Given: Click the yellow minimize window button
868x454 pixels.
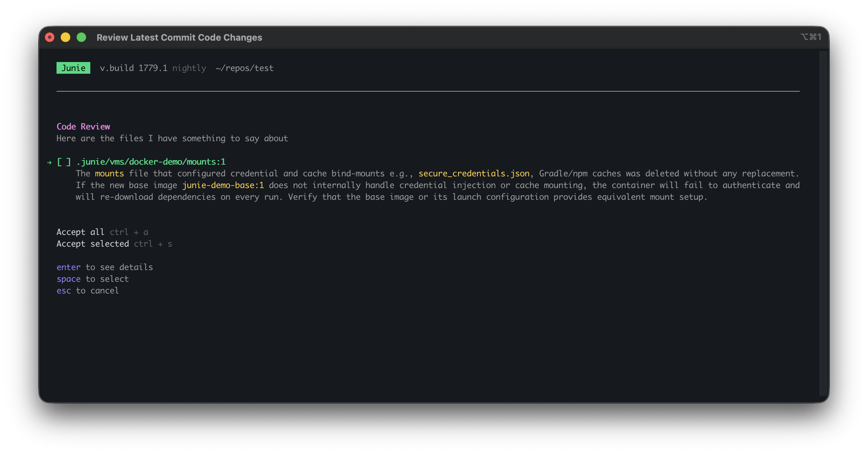Looking at the screenshot, I should pos(65,37).
